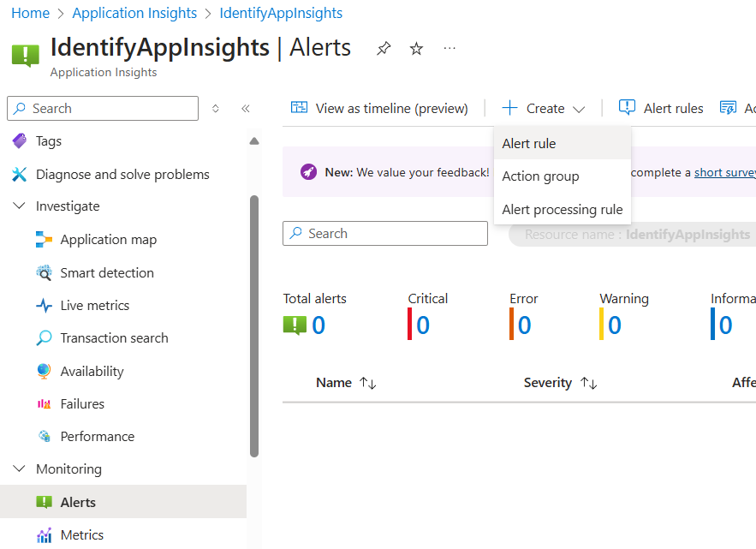This screenshot has height=549, width=756.
Task: Click the Resource name filter pill
Action: 633,235
